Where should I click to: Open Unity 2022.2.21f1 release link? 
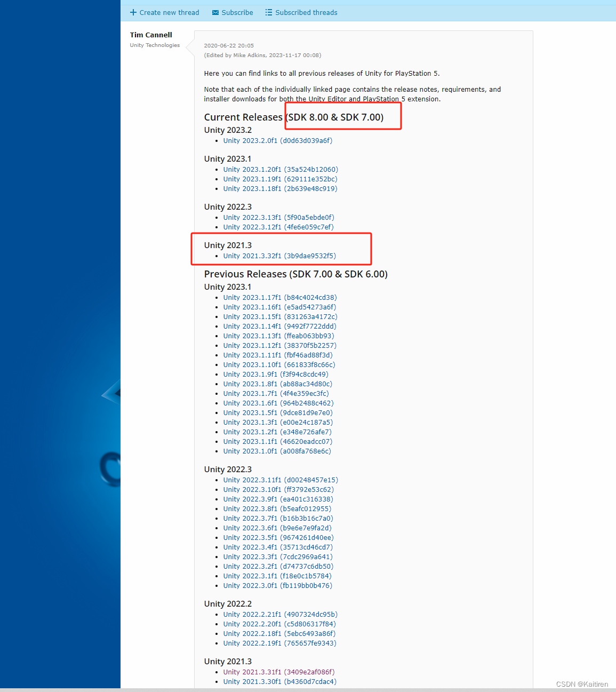pos(280,614)
